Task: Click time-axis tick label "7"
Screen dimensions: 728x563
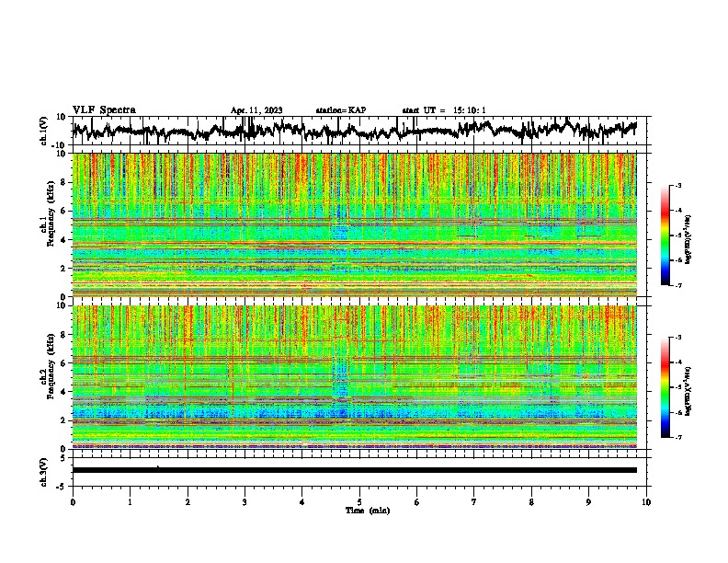Action: pyautogui.click(x=474, y=502)
